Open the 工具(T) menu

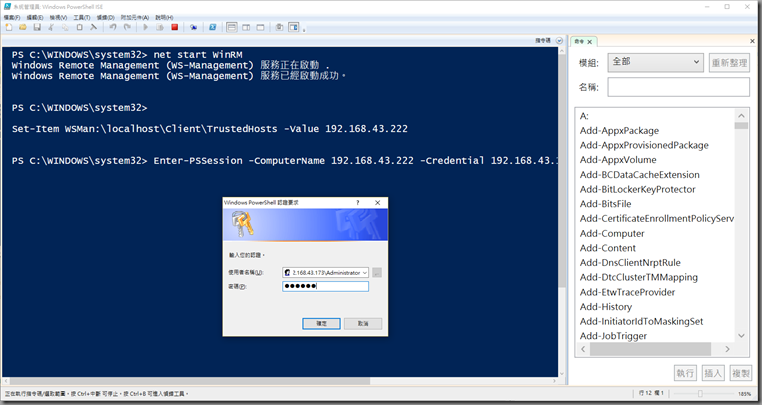pyautogui.click(x=82, y=17)
